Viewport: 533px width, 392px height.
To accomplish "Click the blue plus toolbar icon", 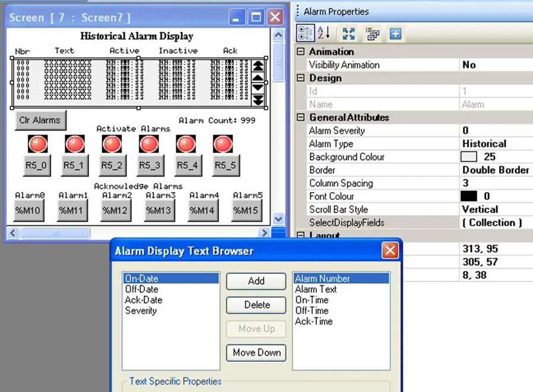I will 395,34.
